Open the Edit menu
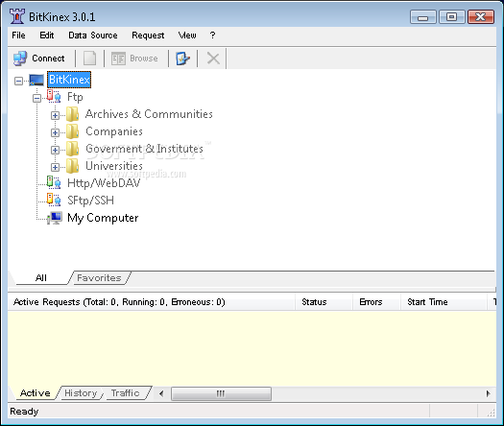The width and height of the screenshot is (504, 426). point(47,35)
